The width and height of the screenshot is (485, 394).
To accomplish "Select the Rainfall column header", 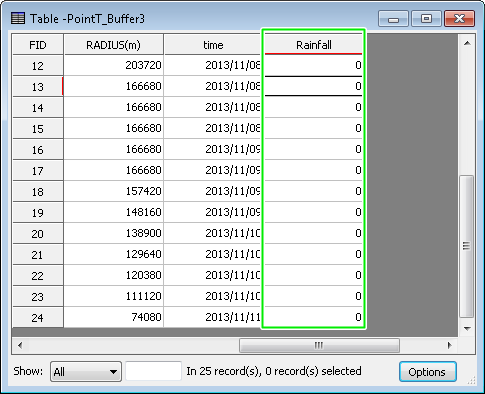I will click(x=313, y=44).
